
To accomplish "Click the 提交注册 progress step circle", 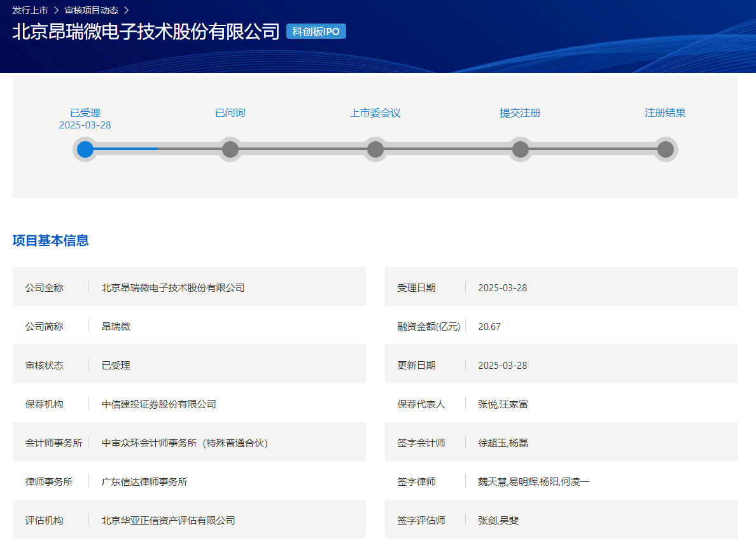I will pyautogui.click(x=521, y=149).
